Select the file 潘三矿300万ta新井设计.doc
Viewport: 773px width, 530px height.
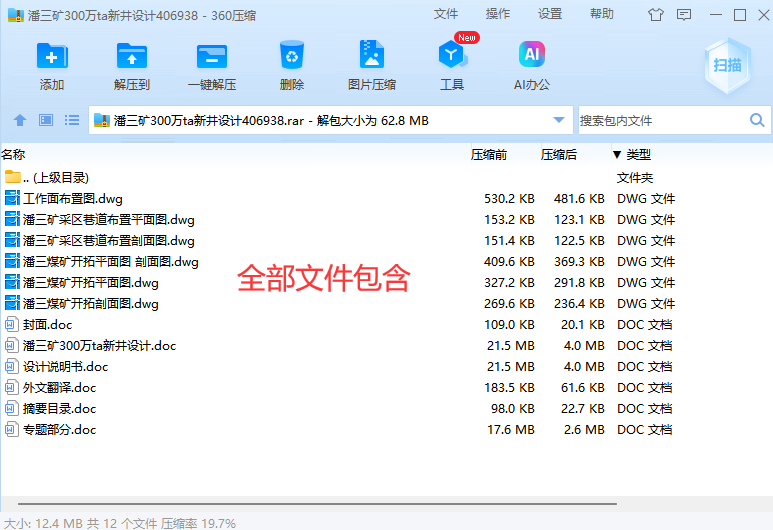100,346
